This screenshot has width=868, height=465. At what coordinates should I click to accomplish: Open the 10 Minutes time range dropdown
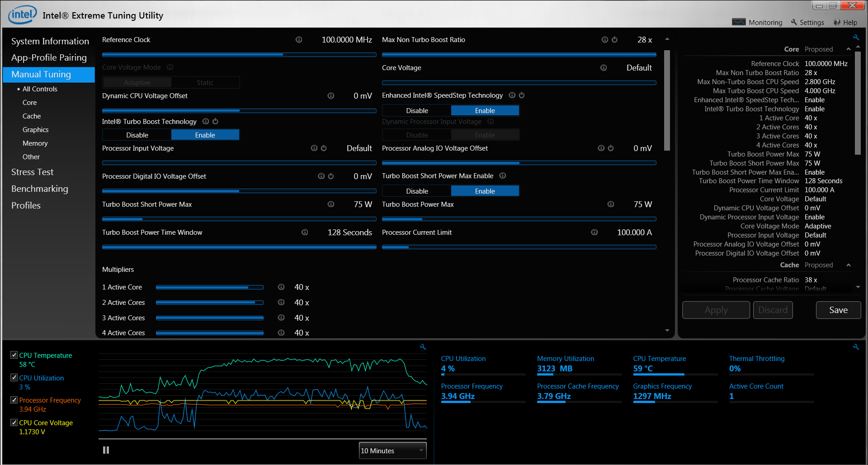tap(392, 451)
